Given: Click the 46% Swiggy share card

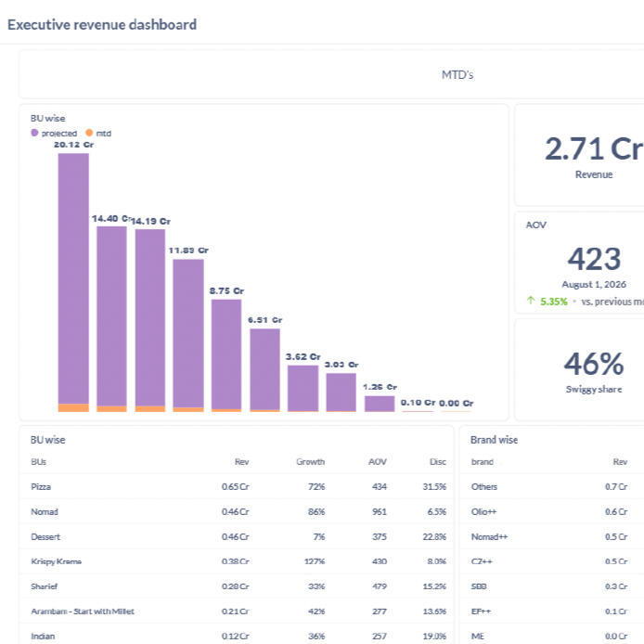Looking at the screenshot, I should [580, 369].
